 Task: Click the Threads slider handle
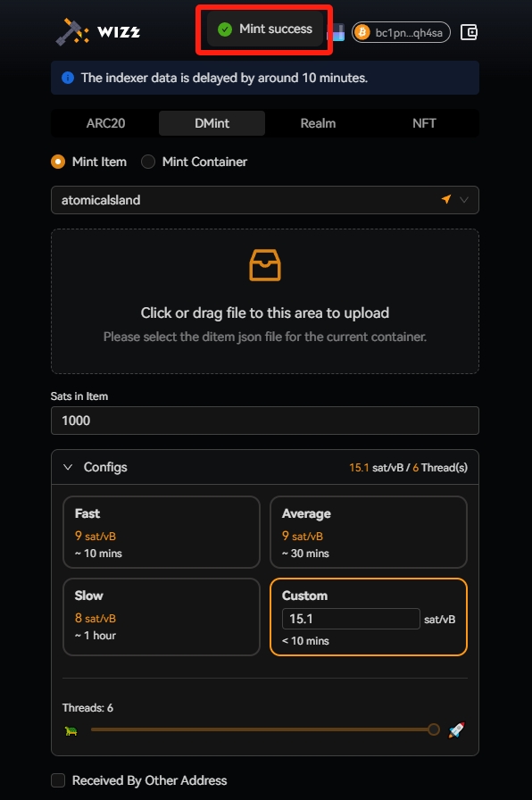(434, 729)
